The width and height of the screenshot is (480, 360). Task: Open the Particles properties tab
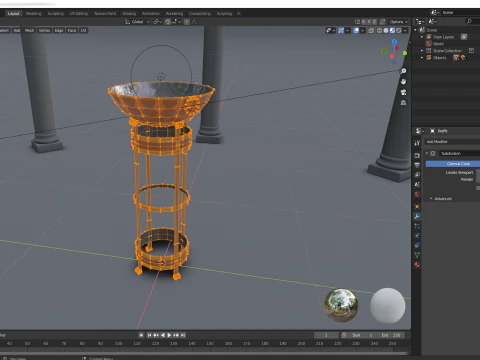click(x=417, y=226)
